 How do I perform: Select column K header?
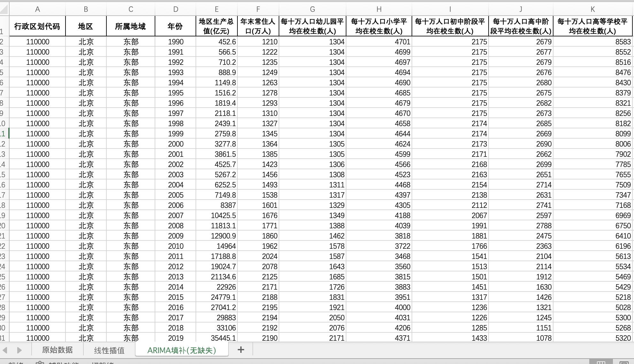[x=592, y=9]
